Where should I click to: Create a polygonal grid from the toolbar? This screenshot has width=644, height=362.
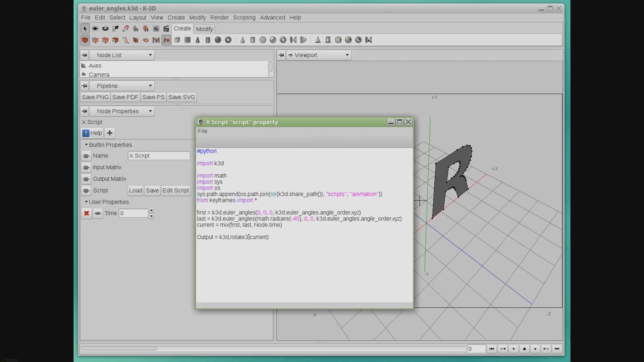pos(187,40)
